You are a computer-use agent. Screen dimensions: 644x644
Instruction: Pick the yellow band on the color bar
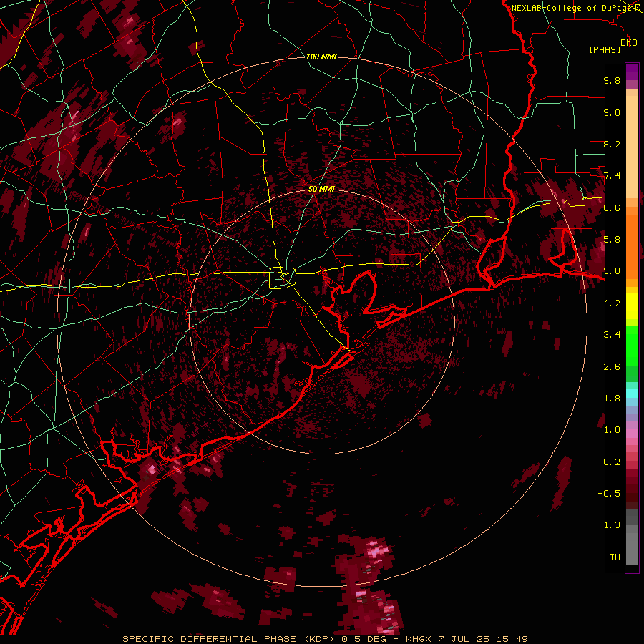pos(632,306)
